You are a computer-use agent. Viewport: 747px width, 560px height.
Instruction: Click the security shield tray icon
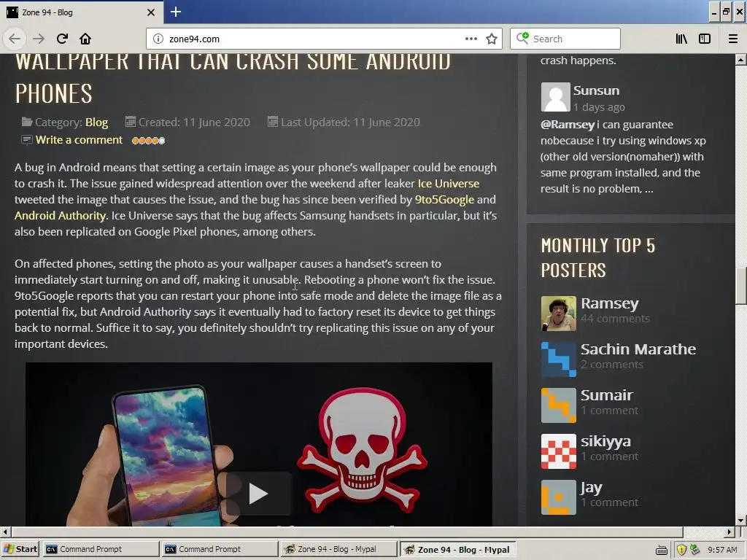pos(681,550)
